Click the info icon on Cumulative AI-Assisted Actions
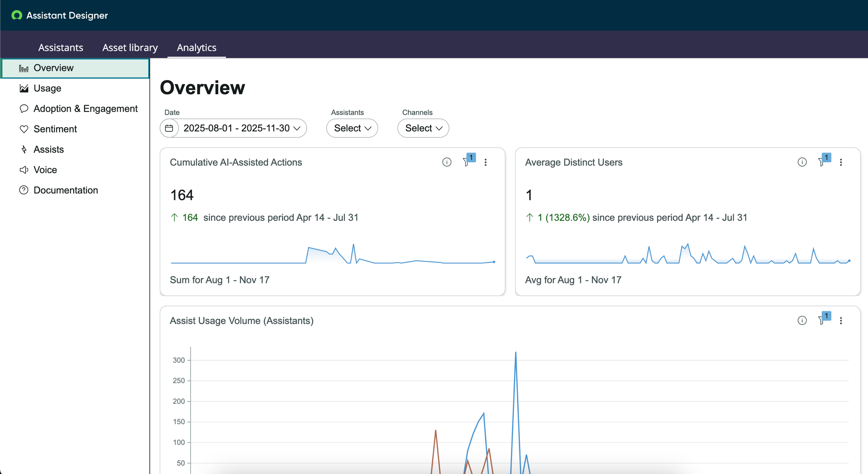Viewport: 868px width, 474px height. (447, 162)
